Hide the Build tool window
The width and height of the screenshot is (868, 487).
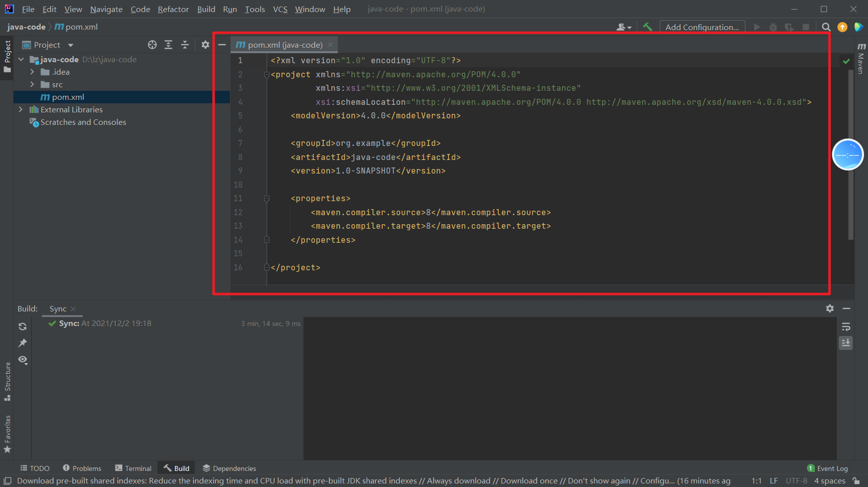click(x=846, y=308)
